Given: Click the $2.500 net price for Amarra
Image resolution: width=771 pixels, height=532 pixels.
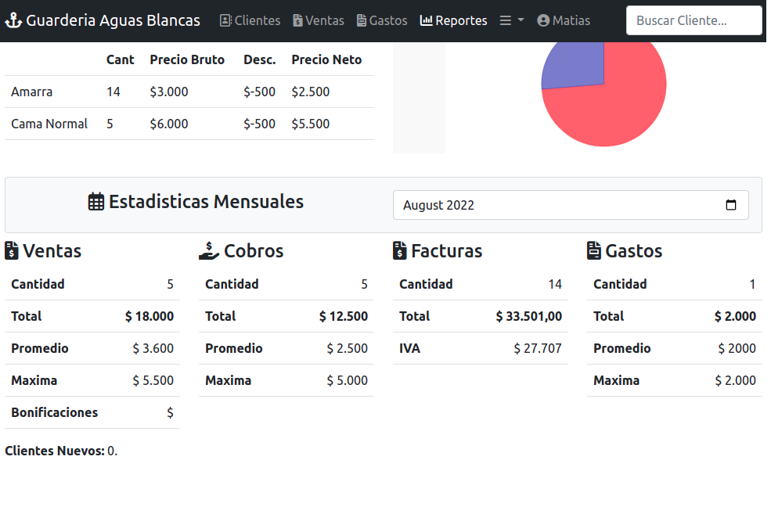Looking at the screenshot, I should [311, 92].
